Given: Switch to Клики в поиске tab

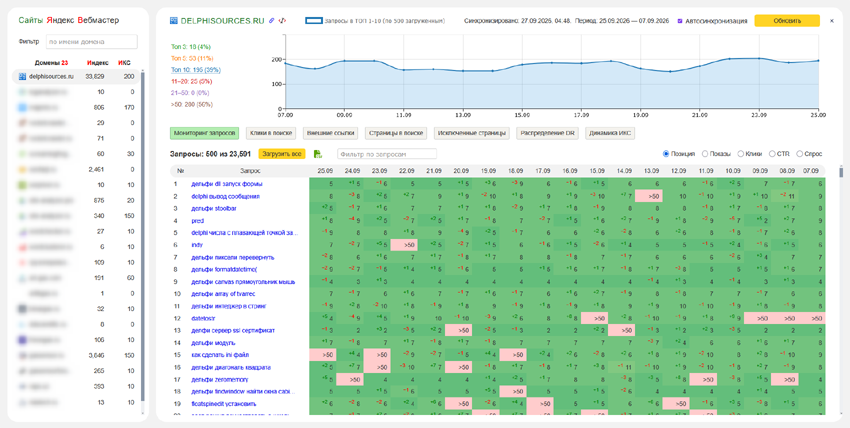Looking at the screenshot, I should point(271,133).
